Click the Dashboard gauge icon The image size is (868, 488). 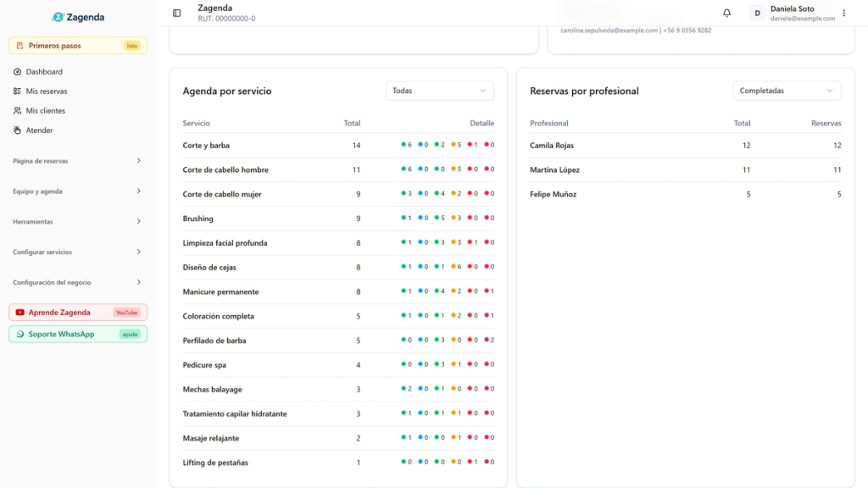tap(17, 72)
